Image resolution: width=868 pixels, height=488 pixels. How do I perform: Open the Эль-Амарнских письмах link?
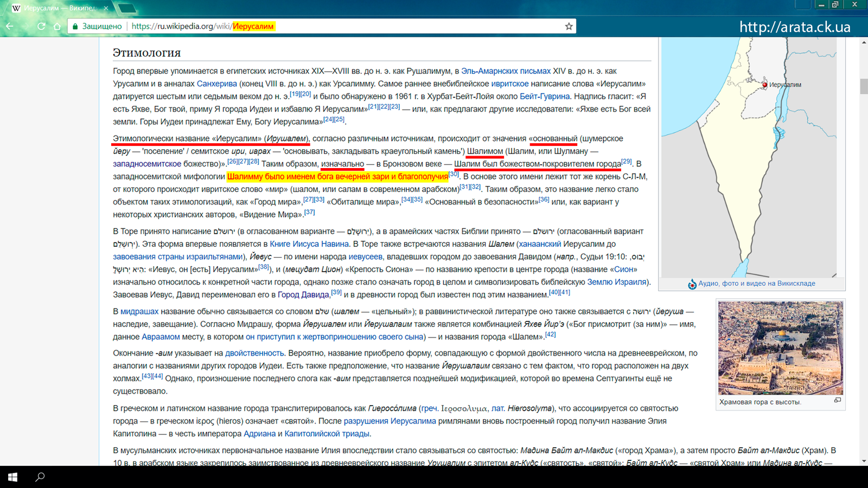click(x=506, y=71)
